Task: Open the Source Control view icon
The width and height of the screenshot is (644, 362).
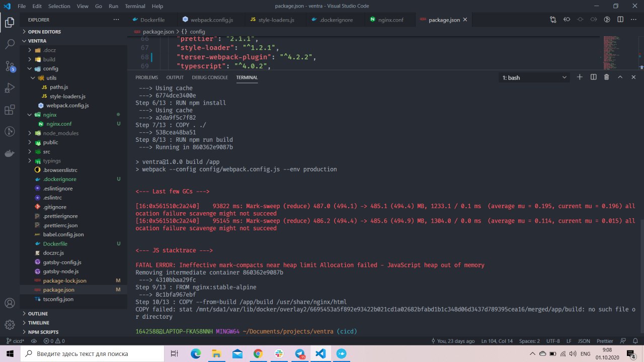Action: [10, 66]
